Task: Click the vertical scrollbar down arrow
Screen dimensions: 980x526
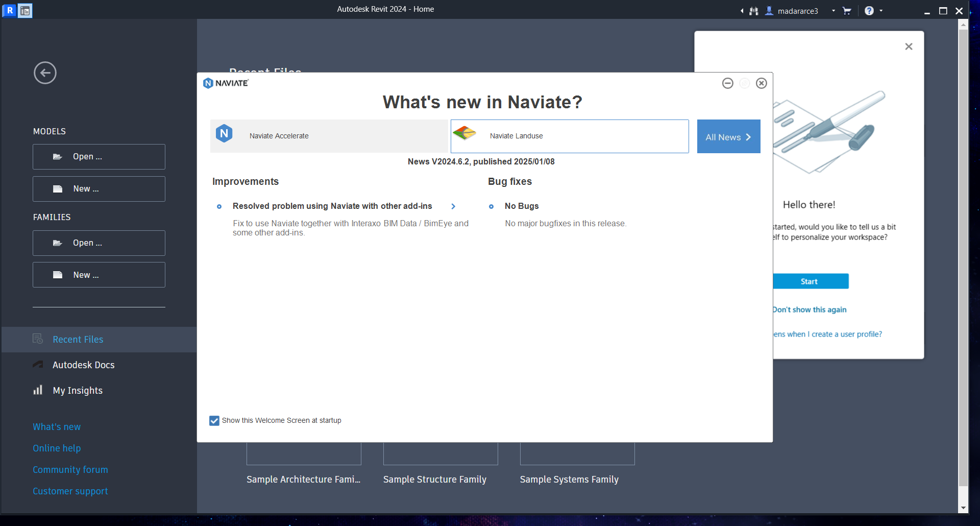Action: [963, 508]
